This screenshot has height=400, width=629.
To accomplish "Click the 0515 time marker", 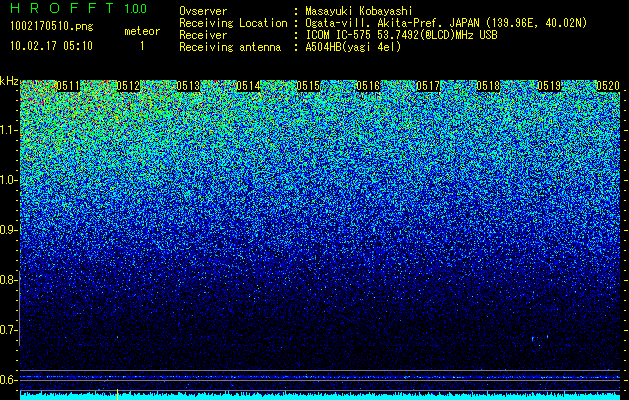I will [308, 86].
